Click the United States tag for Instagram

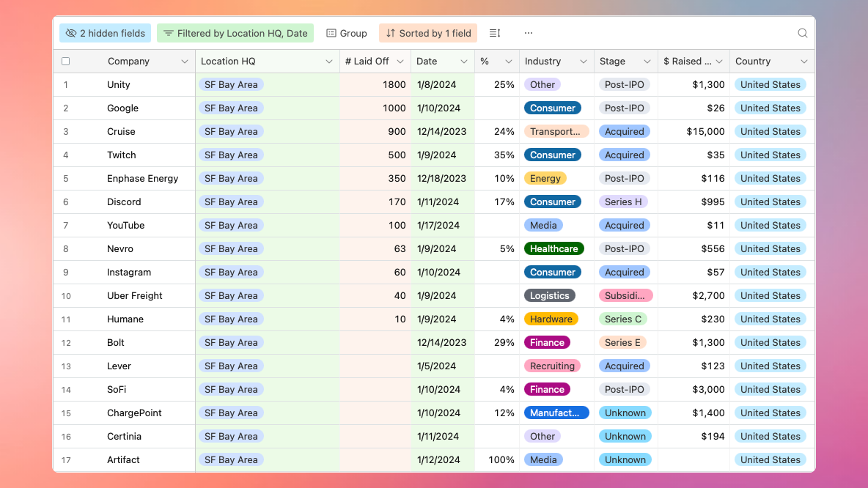point(770,273)
